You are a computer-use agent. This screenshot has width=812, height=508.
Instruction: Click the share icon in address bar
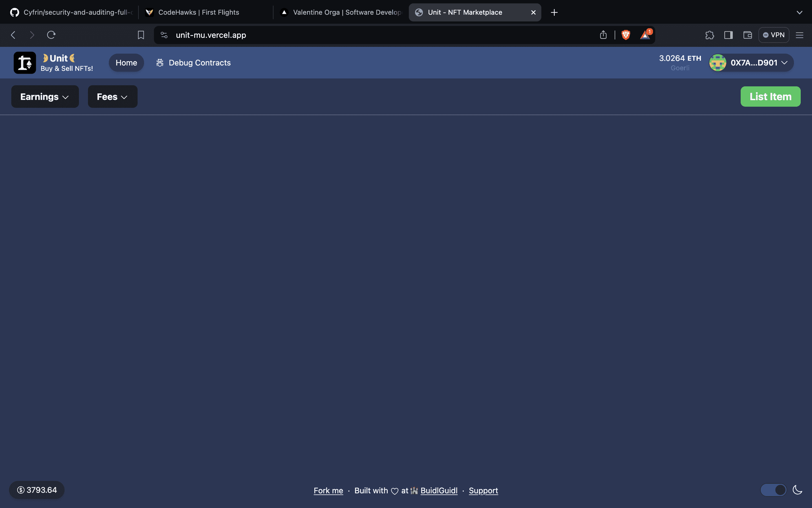click(x=603, y=35)
